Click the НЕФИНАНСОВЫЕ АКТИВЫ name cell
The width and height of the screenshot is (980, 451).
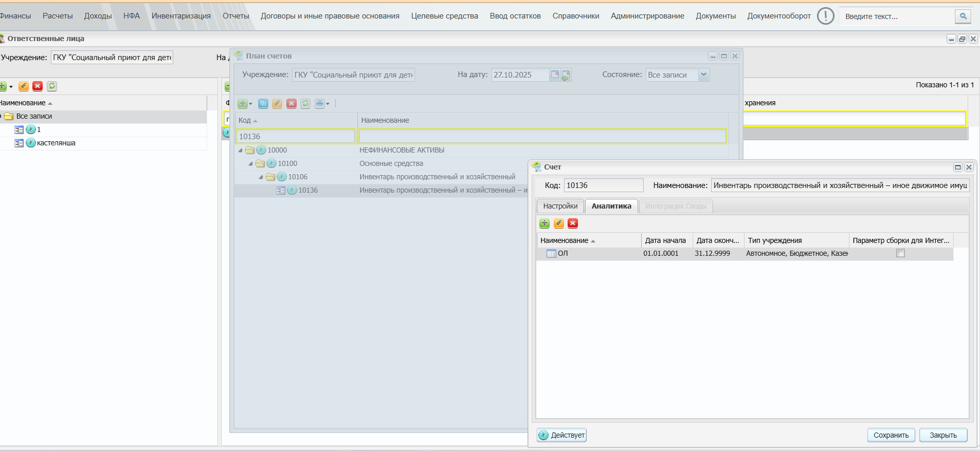[x=402, y=150]
